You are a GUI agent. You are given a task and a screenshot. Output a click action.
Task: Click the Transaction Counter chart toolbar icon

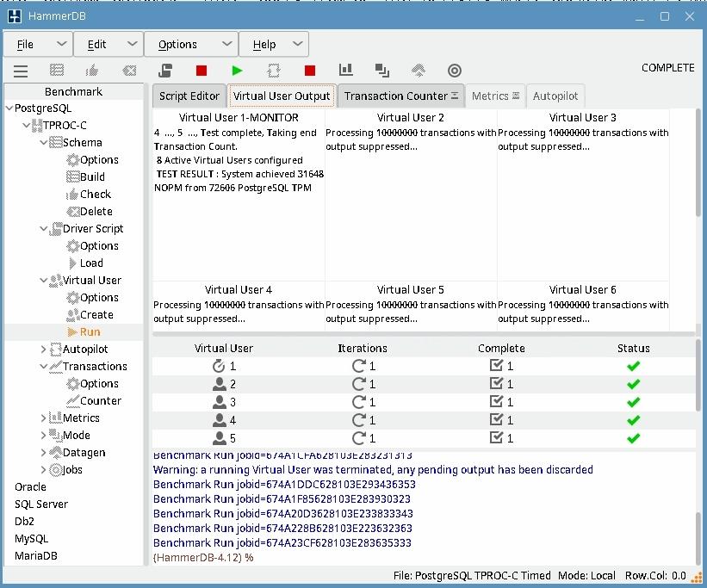(x=346, y=71)
